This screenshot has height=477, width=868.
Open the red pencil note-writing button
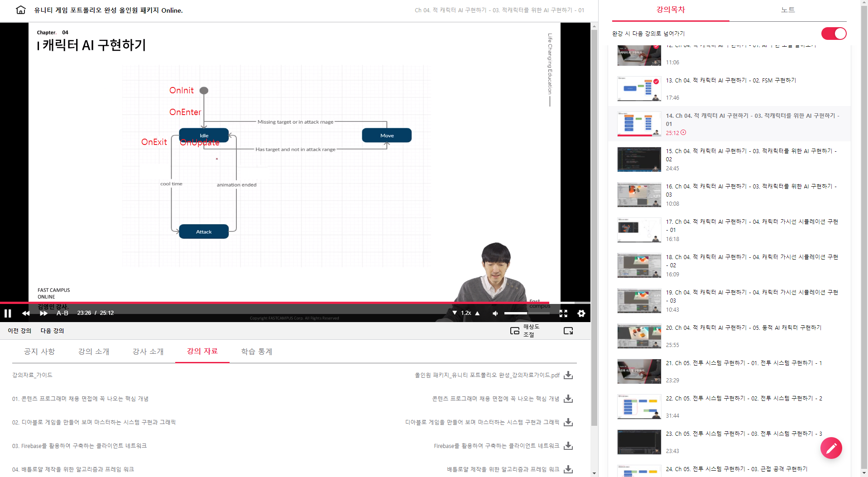point(831,448)
